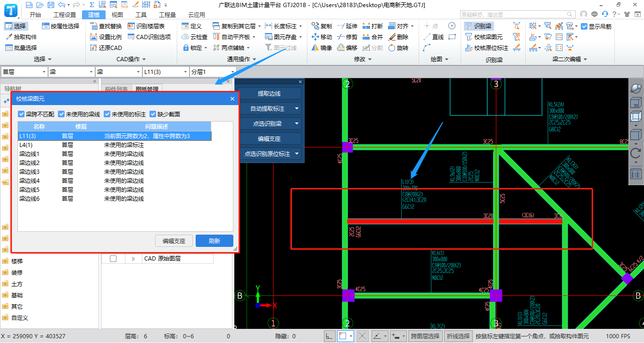Click the 刷新 refresh button
Viewport: 644px width, 343px height.
215,241
